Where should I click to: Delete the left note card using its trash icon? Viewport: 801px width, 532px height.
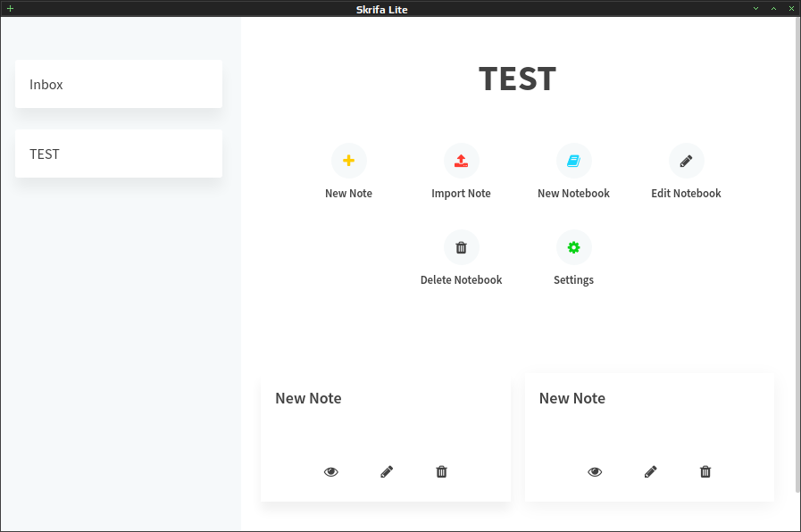[442, 472]
